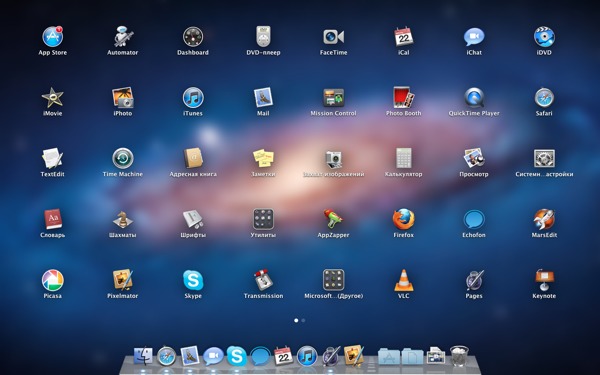
Task: Open Mission Control icon
Action: 333,98
